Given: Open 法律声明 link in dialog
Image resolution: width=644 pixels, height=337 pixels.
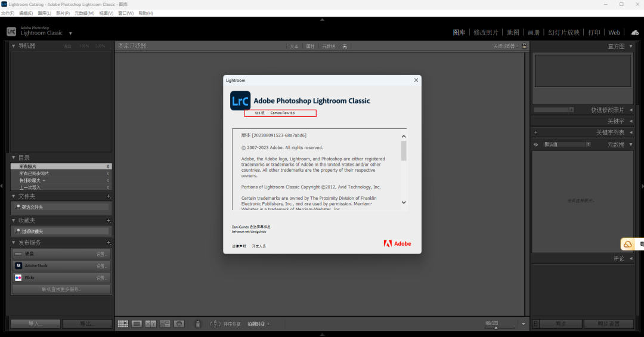Looking at the screenshot, I should (x=239, y=246).
